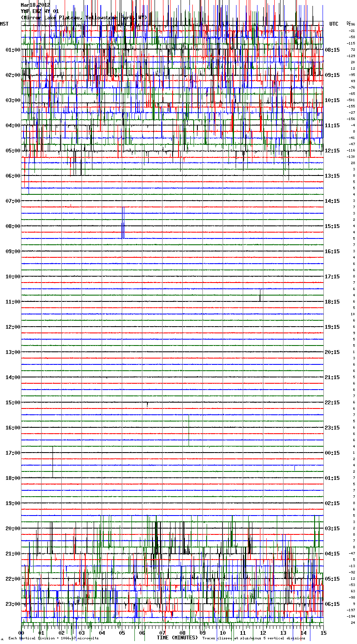Select the 05:00 MST hour label
The height and width of the screenshot is (644, 357).
[x=13, y=151]
